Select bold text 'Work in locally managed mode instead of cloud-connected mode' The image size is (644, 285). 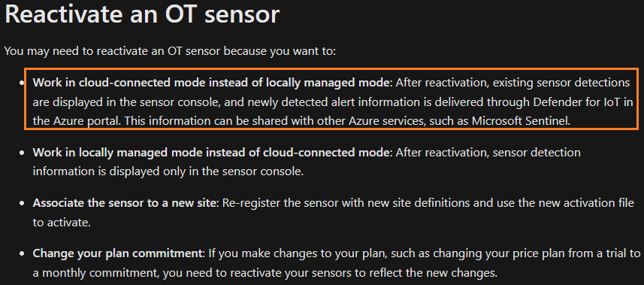point(211,153)
